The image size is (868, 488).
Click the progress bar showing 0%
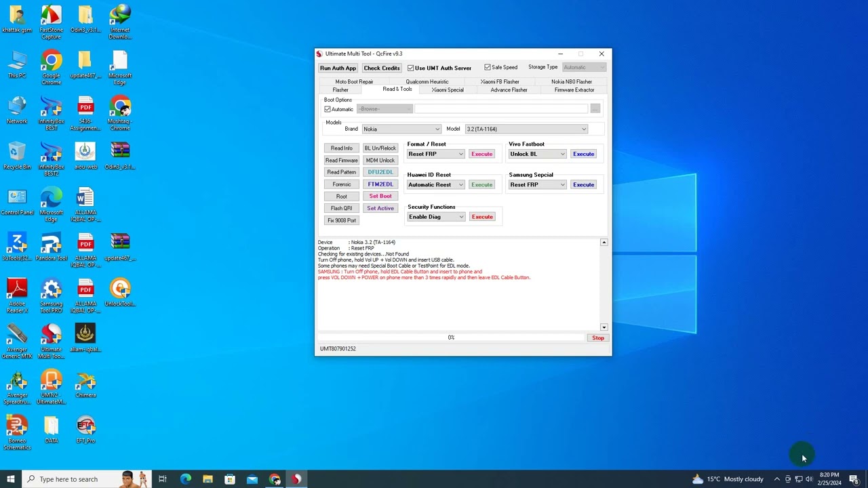pos(451,338)
